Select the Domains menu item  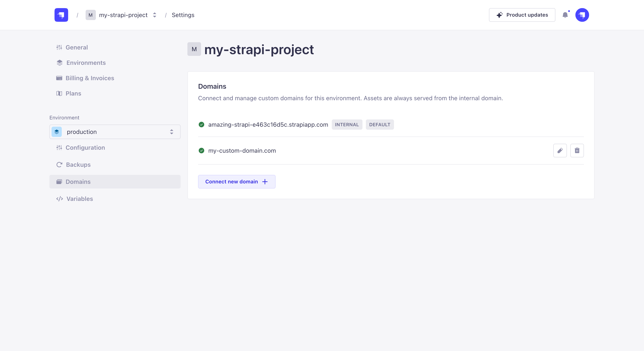(x=115, y=181)
